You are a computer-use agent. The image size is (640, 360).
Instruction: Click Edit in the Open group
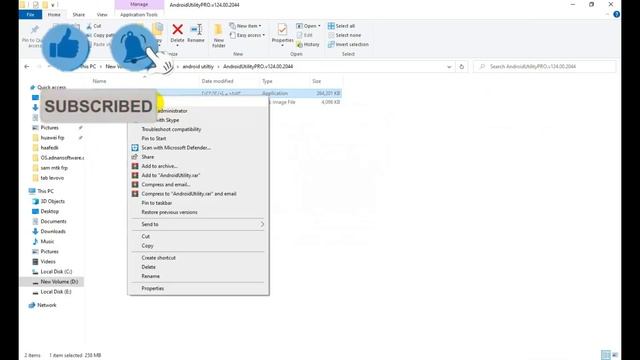[304, 35]
